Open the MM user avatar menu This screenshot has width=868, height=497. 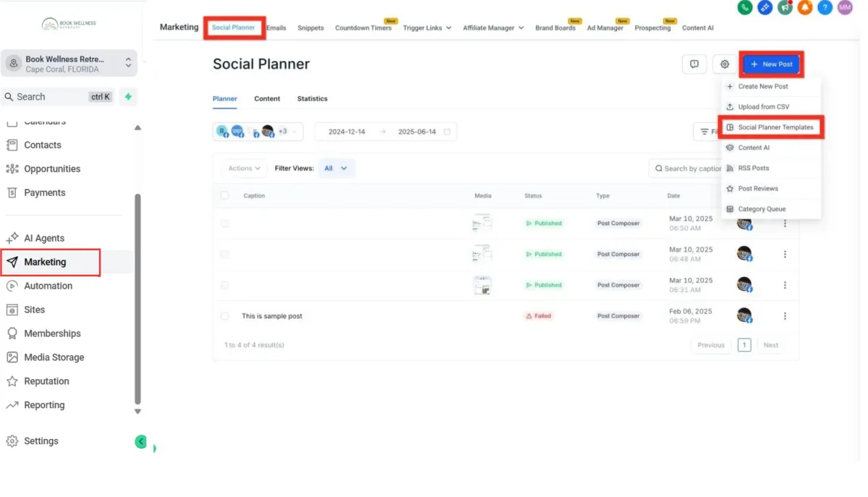tap(845, 7)
